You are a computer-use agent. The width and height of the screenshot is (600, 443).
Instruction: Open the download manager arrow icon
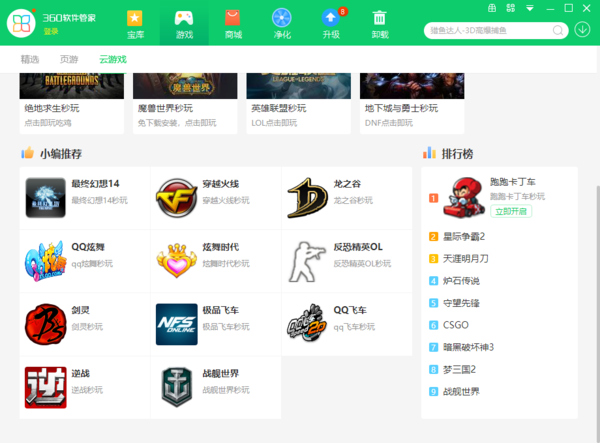coord(582,29)
